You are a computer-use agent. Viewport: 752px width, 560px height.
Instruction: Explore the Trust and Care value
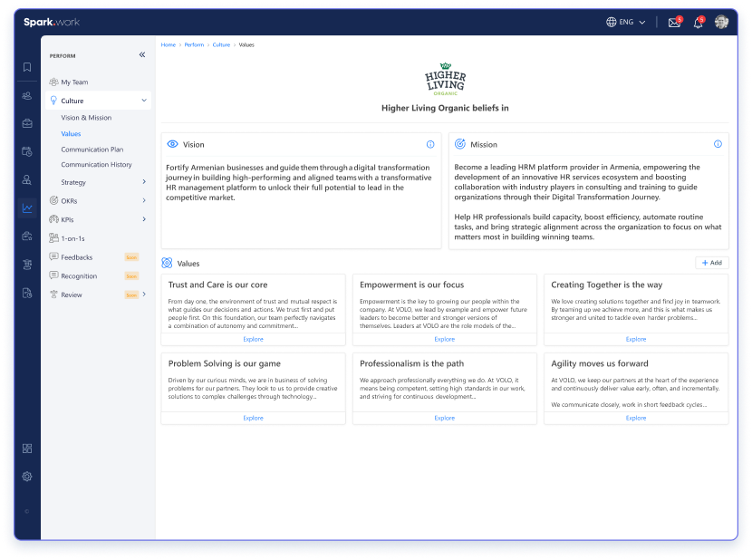coord(253,339)
